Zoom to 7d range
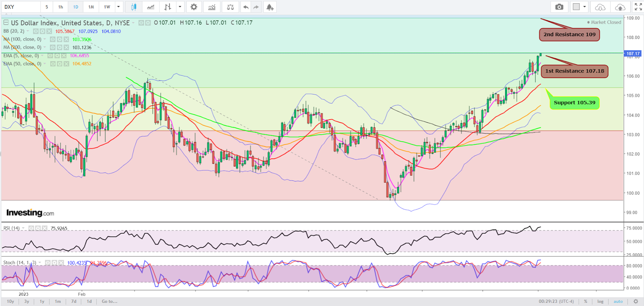644x306 pixels. 74,301
